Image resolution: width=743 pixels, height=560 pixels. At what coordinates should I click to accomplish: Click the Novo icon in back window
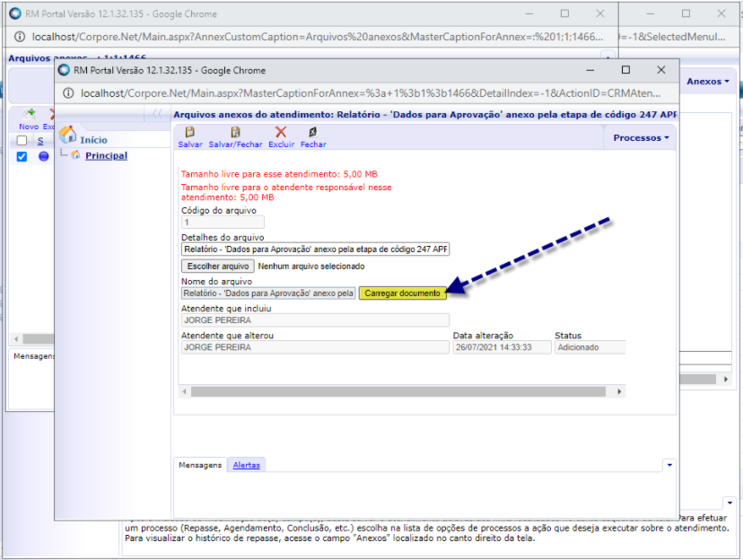30,114
